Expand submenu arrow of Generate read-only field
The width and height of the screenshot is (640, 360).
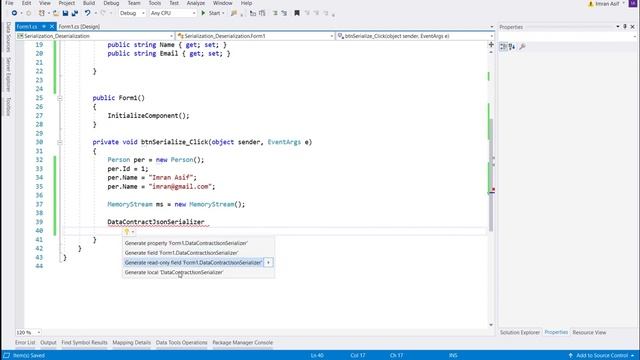(269, 262)
